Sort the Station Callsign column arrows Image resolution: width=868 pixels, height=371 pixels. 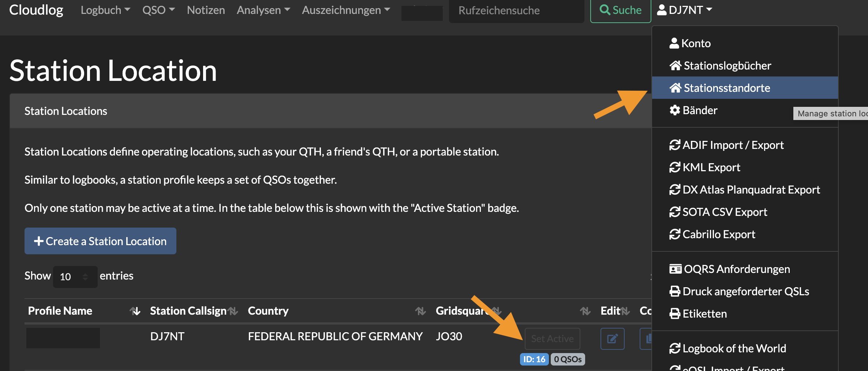pyautogui.click(x=233, y=311)
